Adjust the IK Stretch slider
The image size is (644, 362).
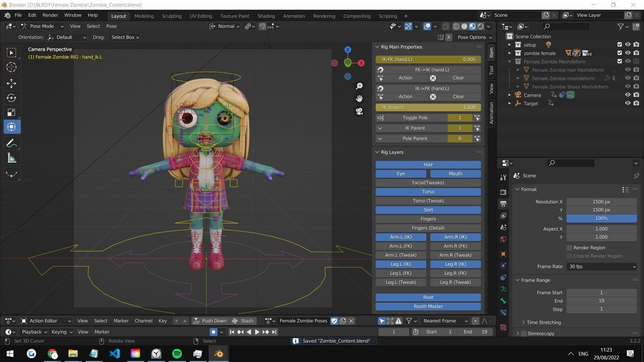pos(428,107)
